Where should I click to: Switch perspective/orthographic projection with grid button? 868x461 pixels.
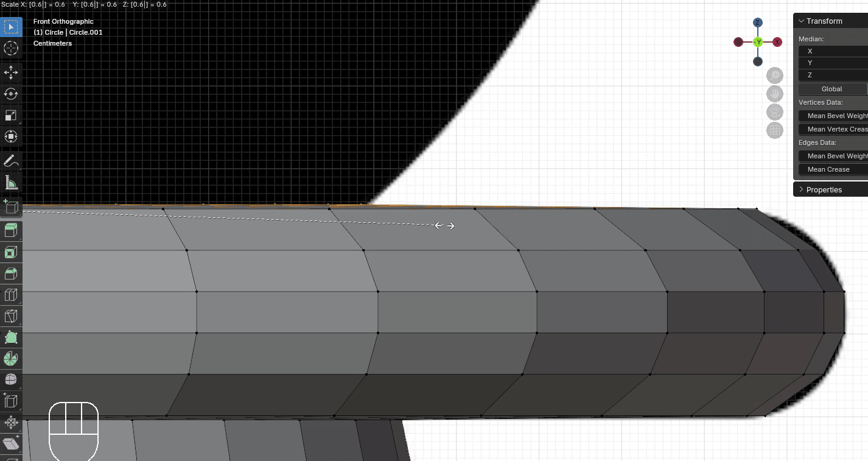click(775, 130)
